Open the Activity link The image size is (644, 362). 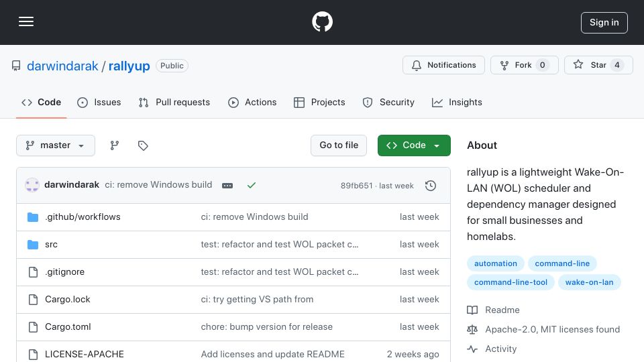point(500,349)
